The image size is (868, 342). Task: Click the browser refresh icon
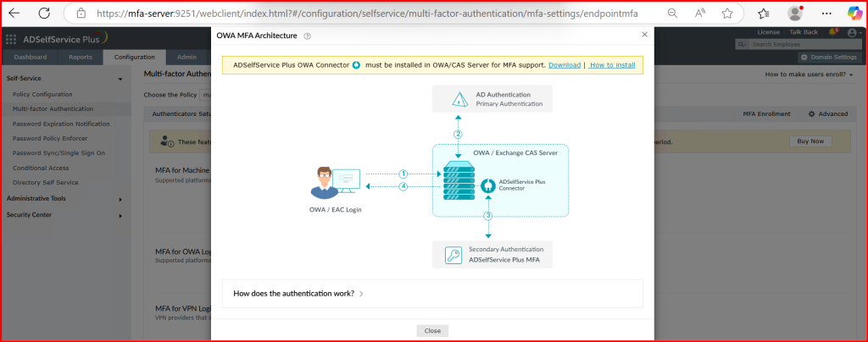point(44,14)
